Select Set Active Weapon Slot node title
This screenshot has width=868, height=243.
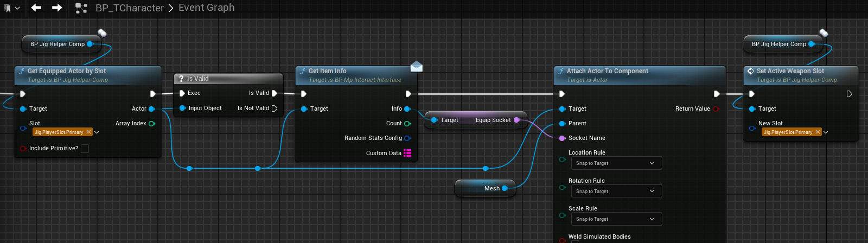coord(790,71)
